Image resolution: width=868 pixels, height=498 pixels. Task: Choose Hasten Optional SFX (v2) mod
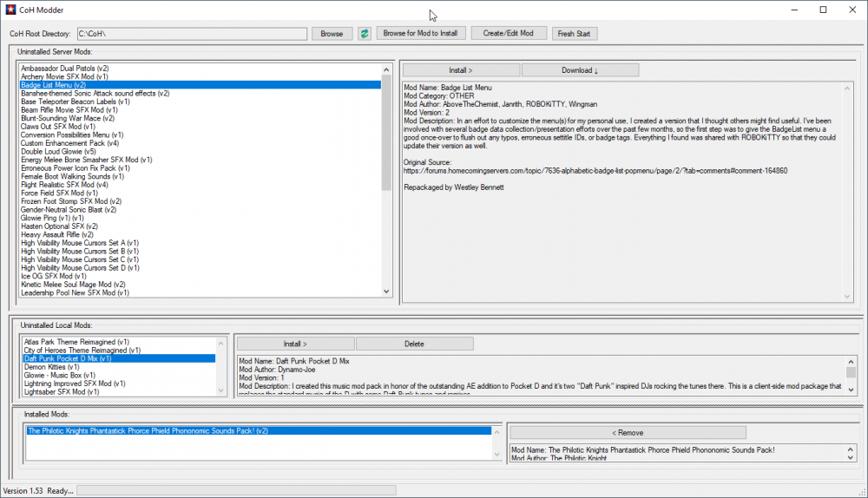click(59, 226)
